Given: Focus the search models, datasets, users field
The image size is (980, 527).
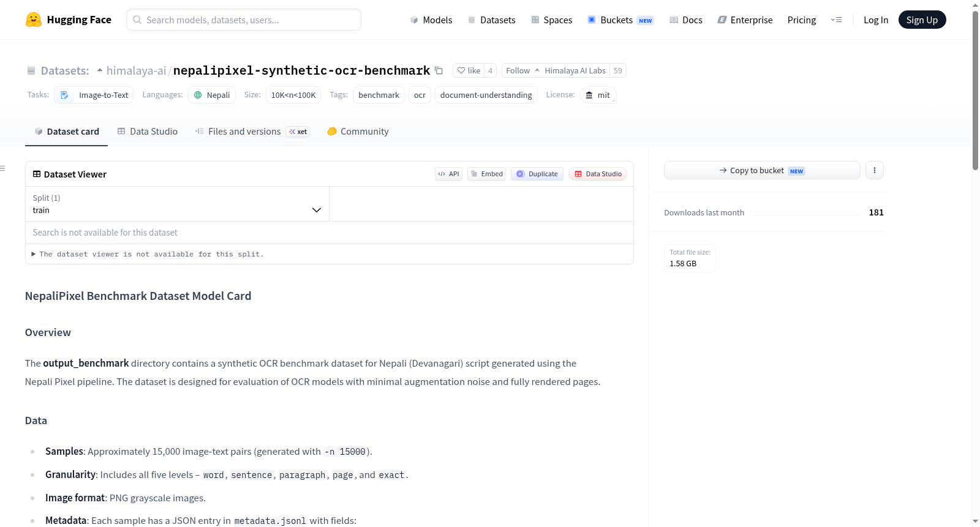Looking at the screenshot, I should click(x=244, y=20).
